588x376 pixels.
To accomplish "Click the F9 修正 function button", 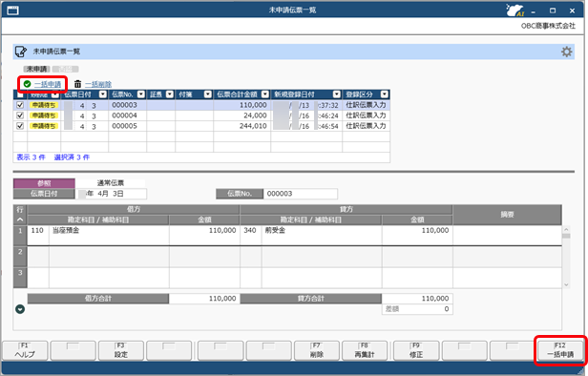I will coord(416,350).
